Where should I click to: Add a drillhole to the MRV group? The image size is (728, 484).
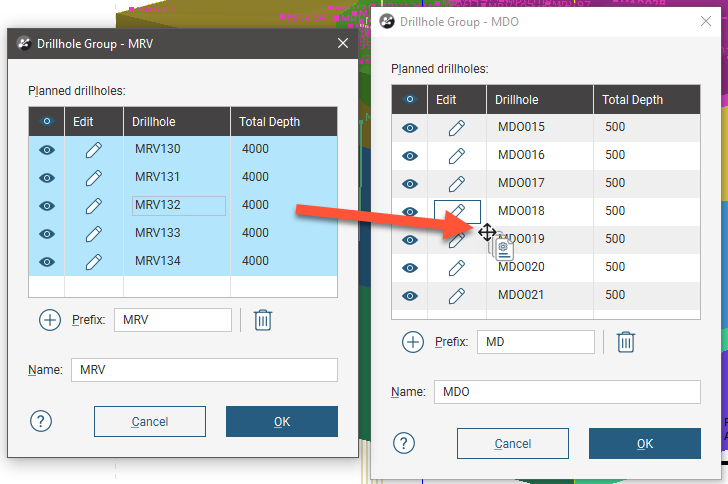point(50,320)
